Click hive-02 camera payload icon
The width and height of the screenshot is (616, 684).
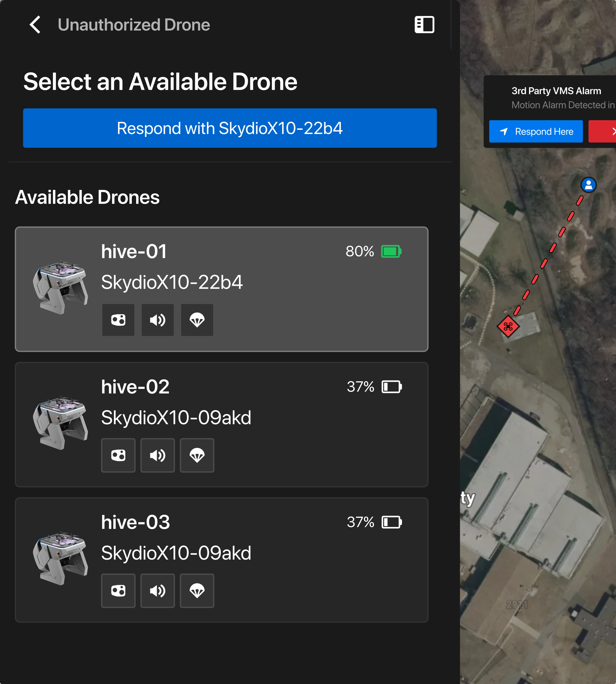pos(118,455)
